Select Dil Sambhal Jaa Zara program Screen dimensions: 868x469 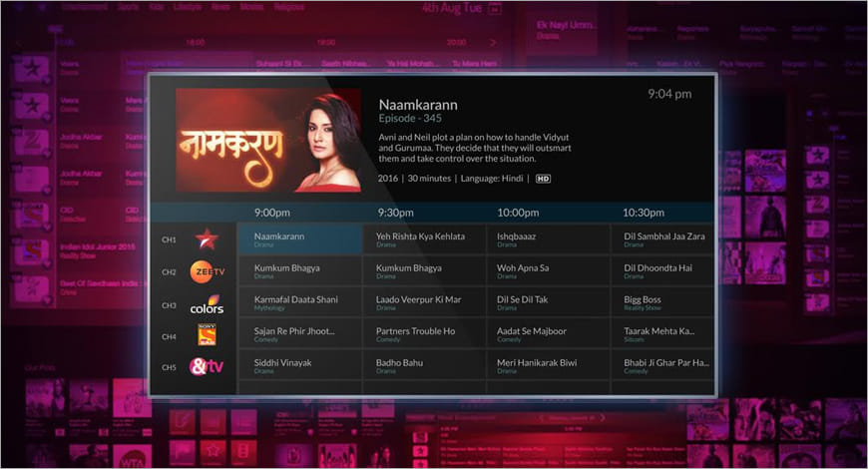point(662,239)
